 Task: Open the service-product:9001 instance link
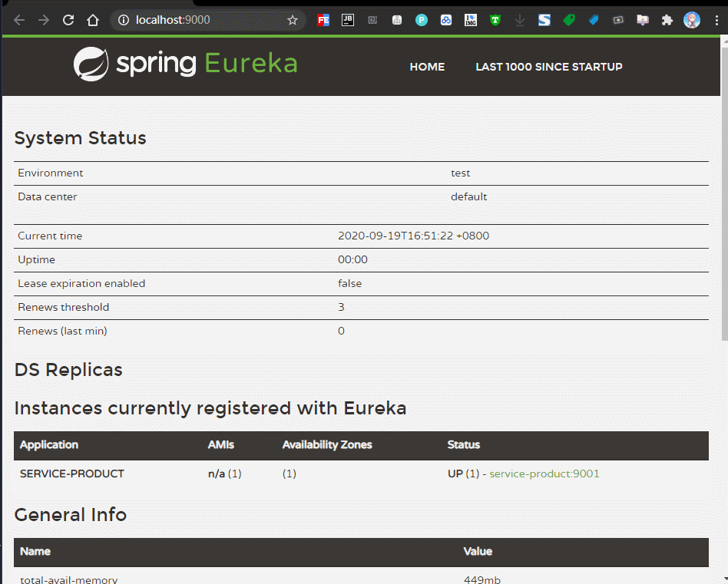tap(544, 473)
